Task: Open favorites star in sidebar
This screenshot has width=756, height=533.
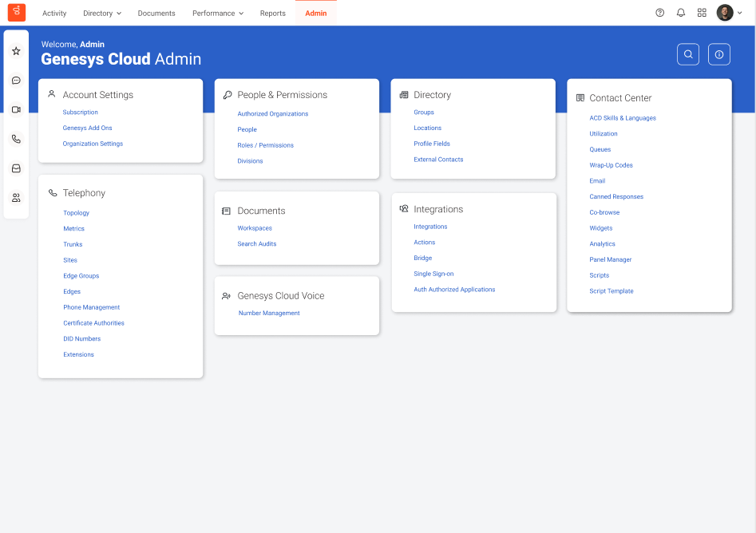Action: pos(16,51)
